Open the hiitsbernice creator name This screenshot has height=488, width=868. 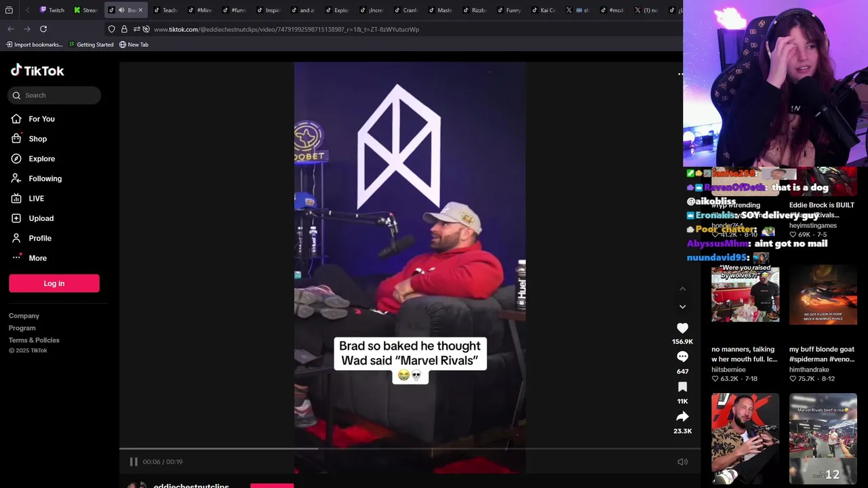(x=728, y=369)
